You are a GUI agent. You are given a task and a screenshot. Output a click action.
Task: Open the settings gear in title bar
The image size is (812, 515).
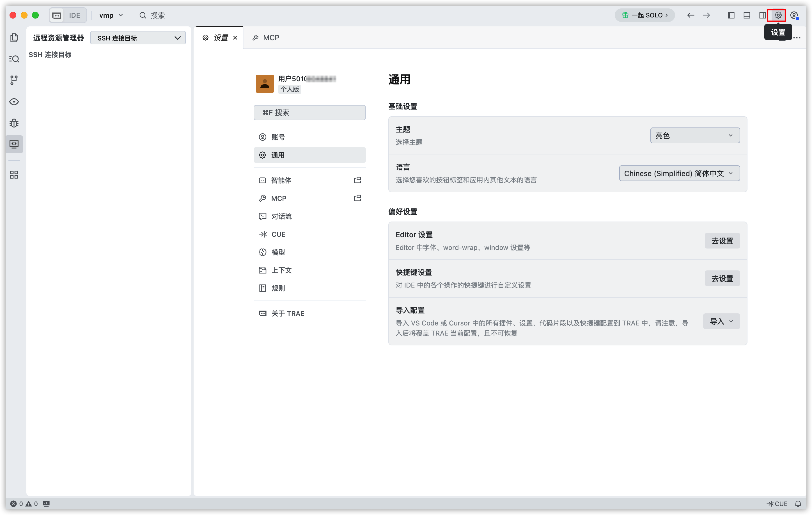point(778,15)
